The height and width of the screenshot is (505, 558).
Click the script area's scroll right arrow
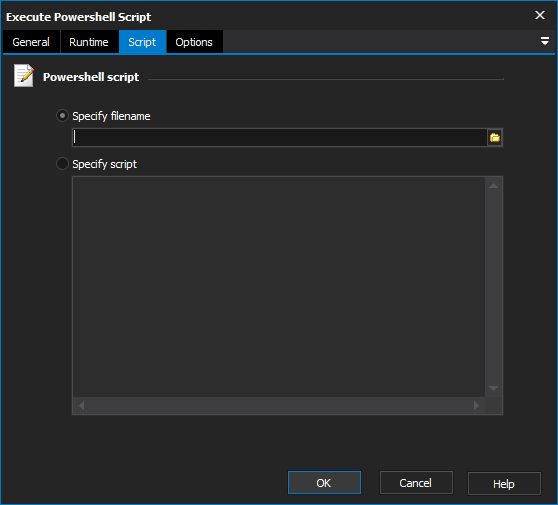click(476, 405)
